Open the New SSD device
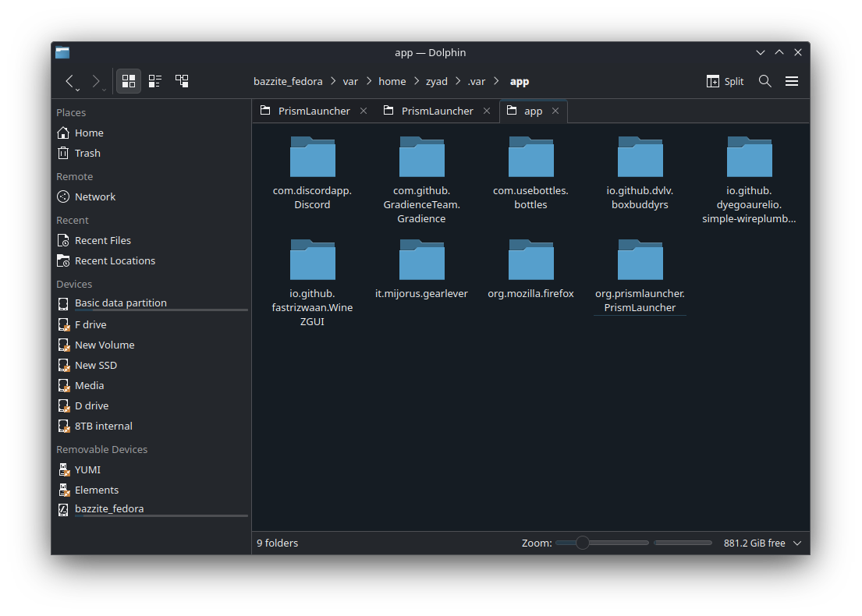The width and height of the screenshot is (862, 616). pyautogui.click(x=151, y=366)
